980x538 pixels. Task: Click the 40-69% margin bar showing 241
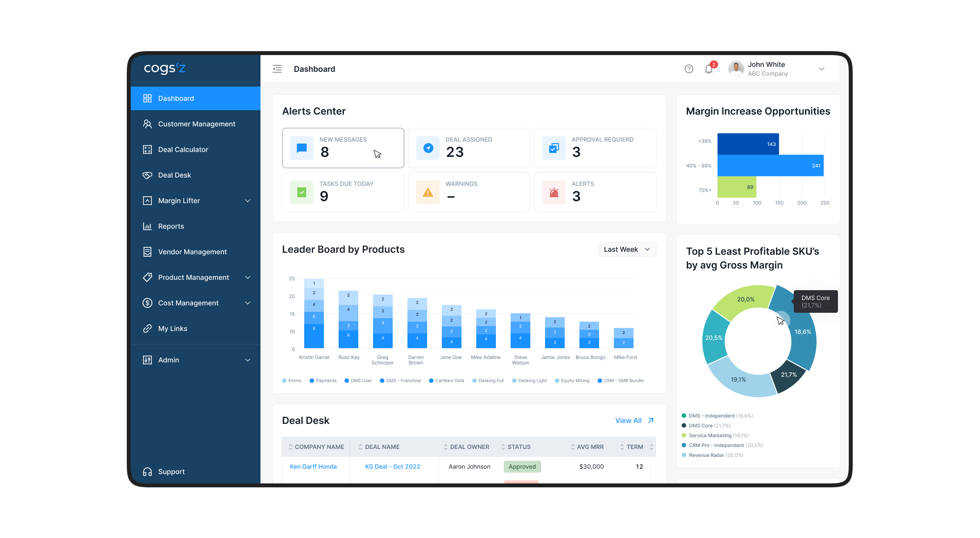point(770,165)
